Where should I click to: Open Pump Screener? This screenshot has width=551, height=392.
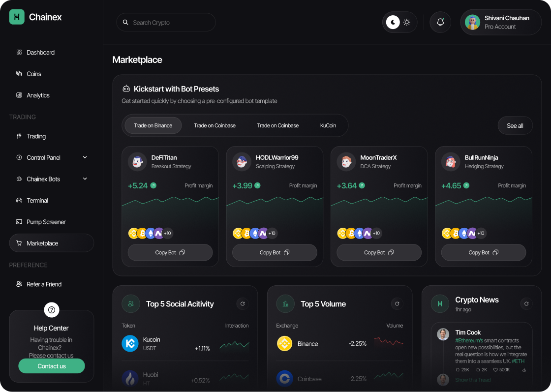52,222
